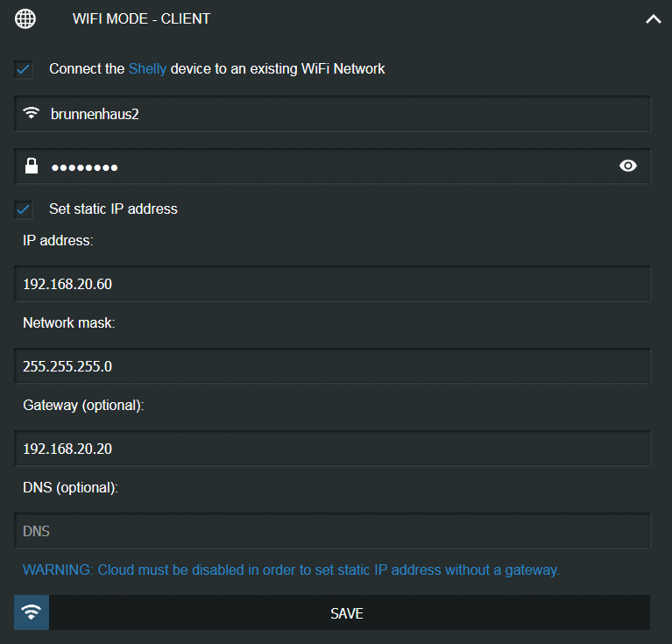
Task: Click the WiFi icon next to SAVE
Action: pyautogui.click(x=32, y=613)
